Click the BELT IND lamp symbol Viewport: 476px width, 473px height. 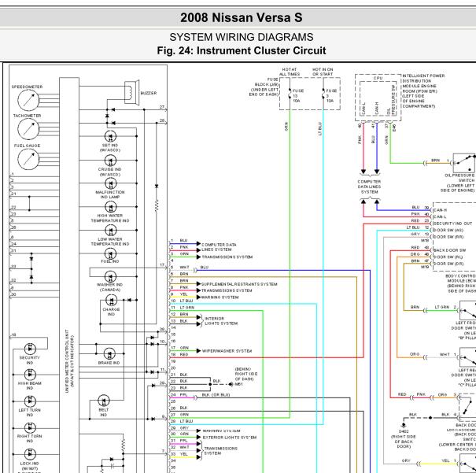click(x=104, y=401)
